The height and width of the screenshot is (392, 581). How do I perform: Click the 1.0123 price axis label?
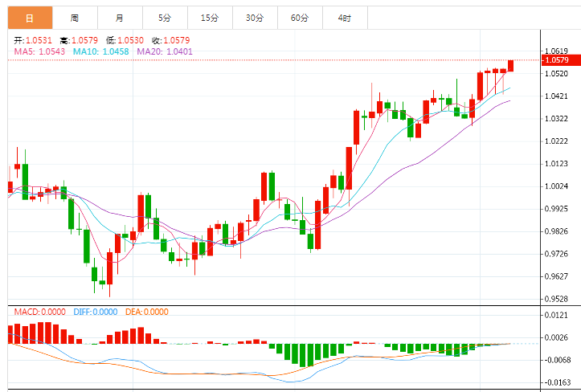pyautogui.click(x=556, y=164)
